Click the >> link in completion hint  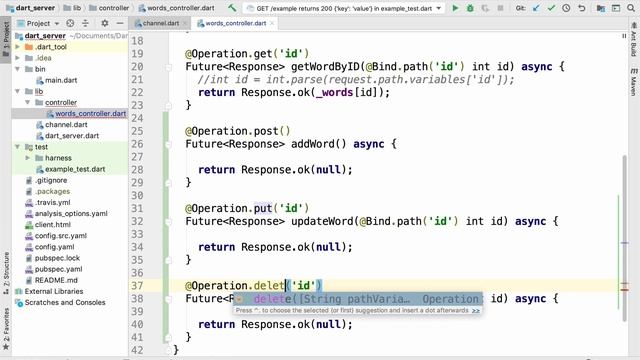click(476, 311)
